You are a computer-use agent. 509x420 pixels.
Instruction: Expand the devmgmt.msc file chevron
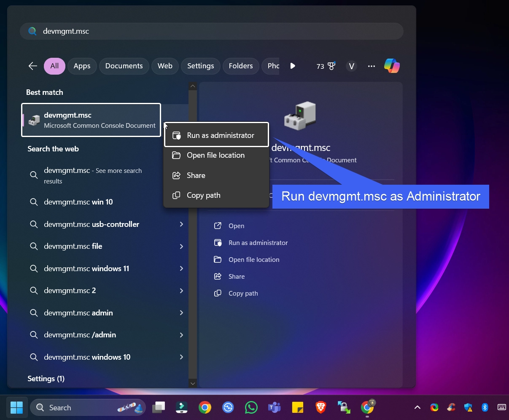(181, 246)
